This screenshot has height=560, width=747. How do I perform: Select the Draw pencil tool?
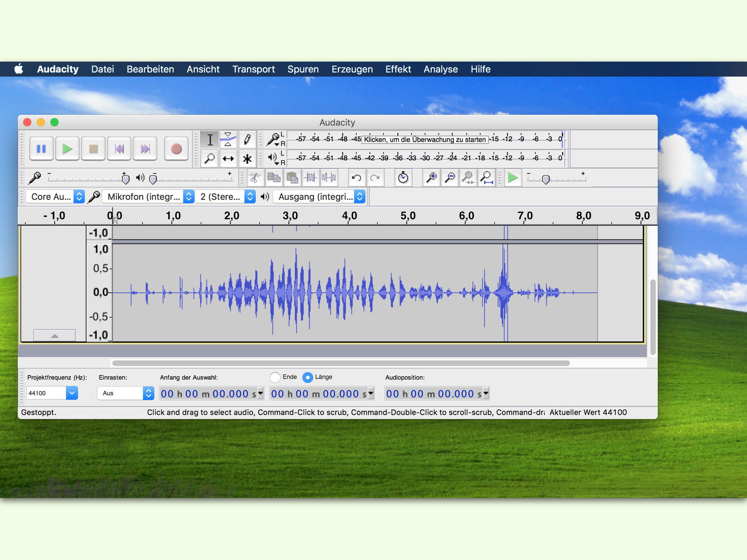[x=247, y=140]
